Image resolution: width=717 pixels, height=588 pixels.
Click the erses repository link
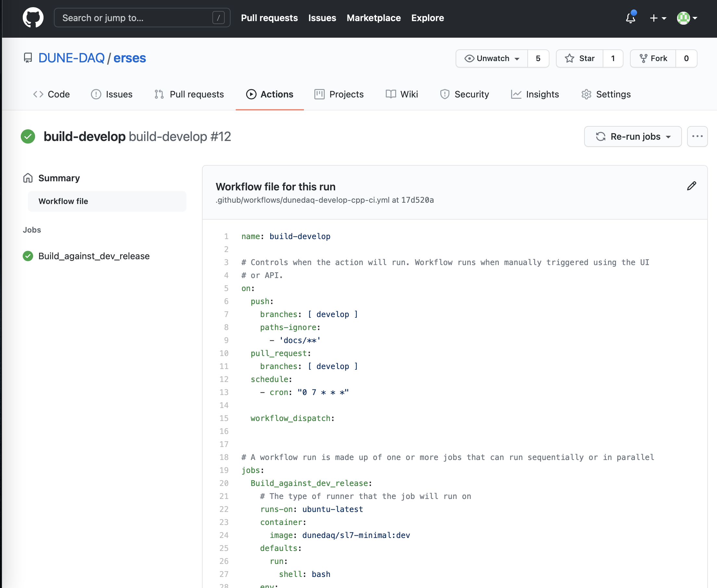(129, 58)
